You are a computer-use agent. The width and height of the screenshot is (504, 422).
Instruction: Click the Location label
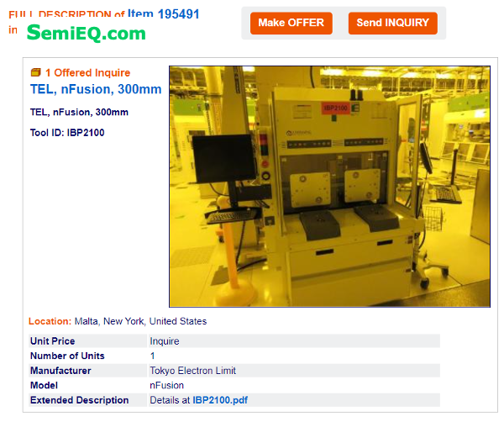click(50, 321)
